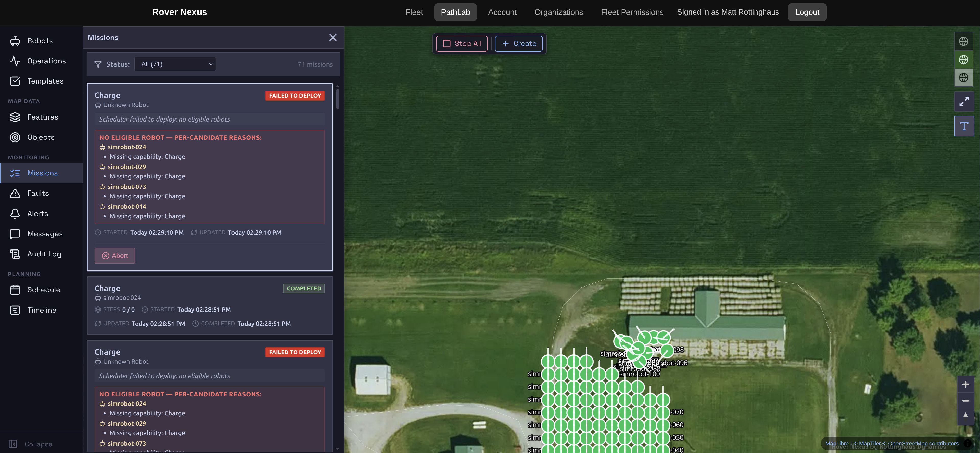Open the Audit Log scroll icon
980x453 pixels.
point(15,254)
